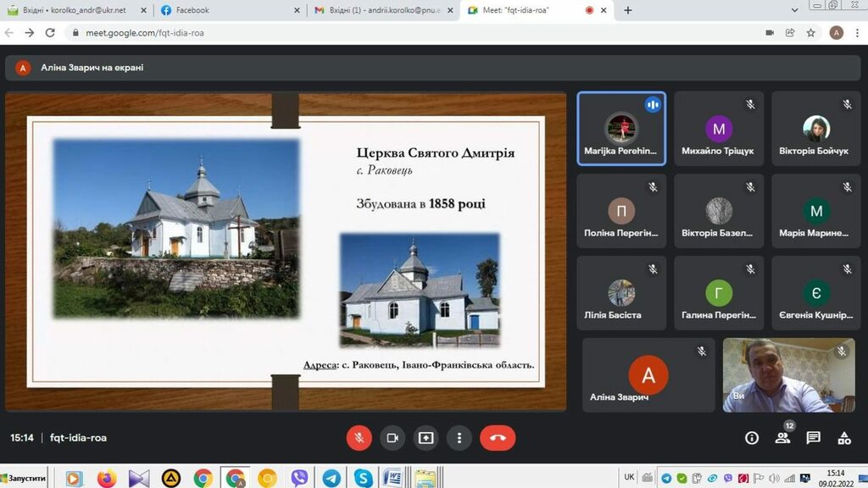Bookmark this page with the star icon
868x488 pixels.
click(x=811, y=33)
